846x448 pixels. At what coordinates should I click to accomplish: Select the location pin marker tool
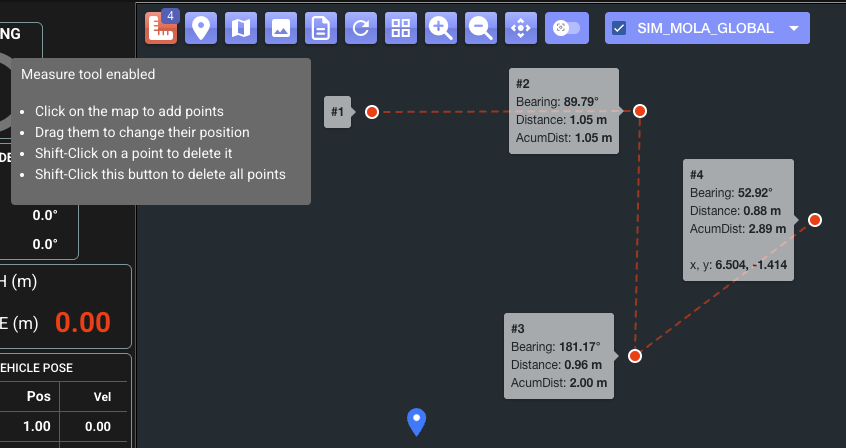pyautogui.click(x=201, y=28)
